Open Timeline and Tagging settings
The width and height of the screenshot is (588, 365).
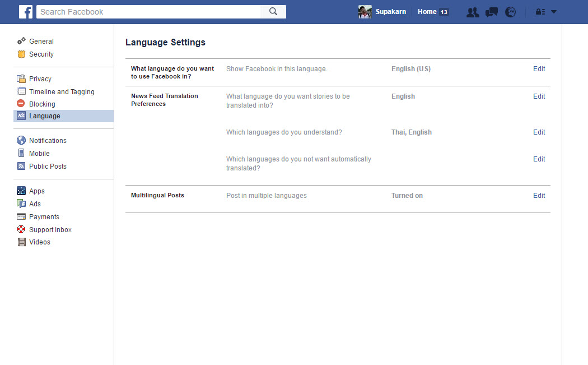[62, 92]
